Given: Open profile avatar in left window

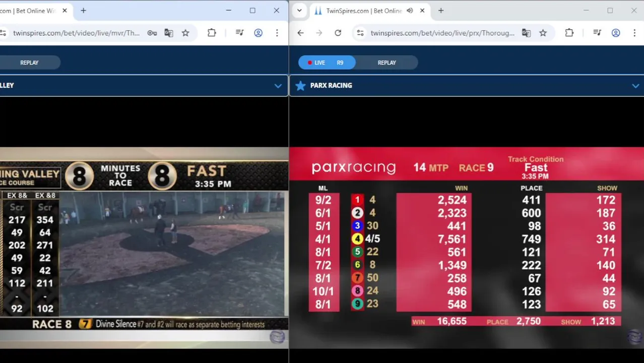Looking at the screenshot, I should pyautogui.click(x=258, y=33).
